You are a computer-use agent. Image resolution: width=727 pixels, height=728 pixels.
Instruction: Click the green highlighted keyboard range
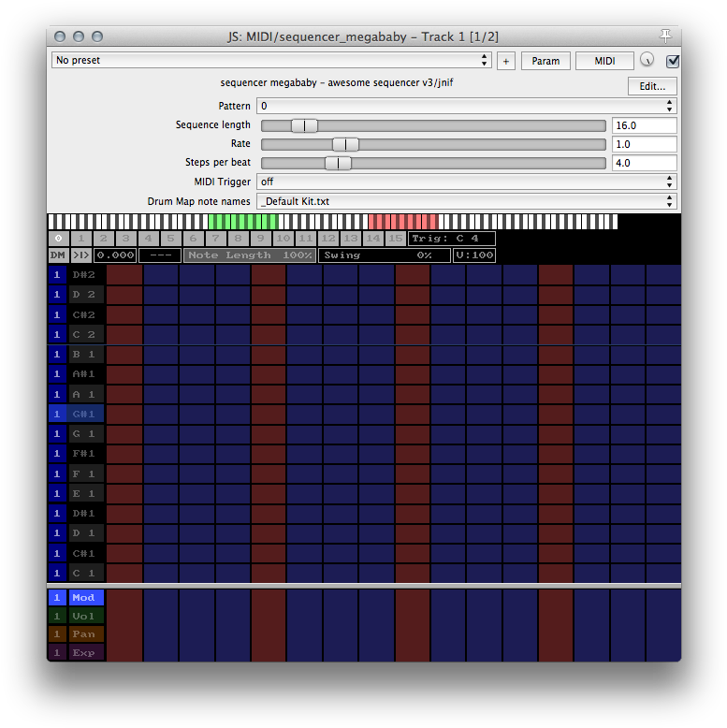pos(243,222)
